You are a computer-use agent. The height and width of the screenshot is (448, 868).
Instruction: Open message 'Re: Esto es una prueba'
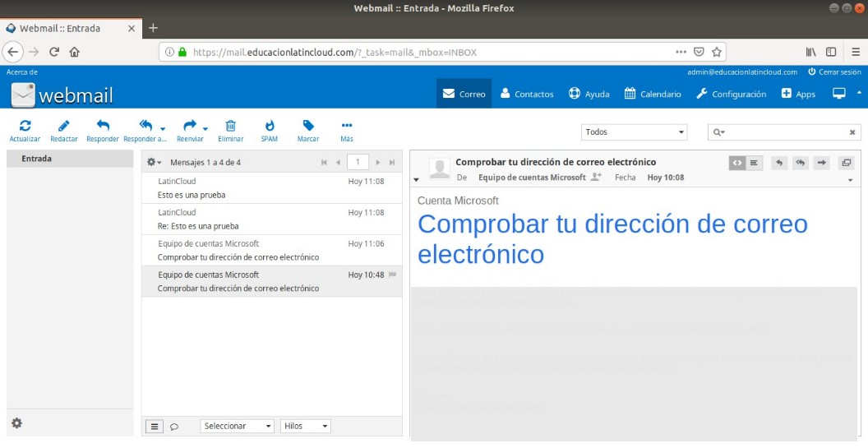pos(272,219)
